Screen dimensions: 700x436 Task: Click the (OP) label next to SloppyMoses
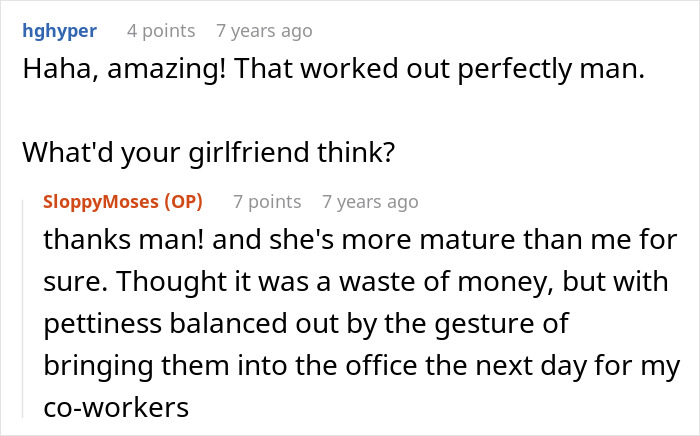tap(183, 202)
